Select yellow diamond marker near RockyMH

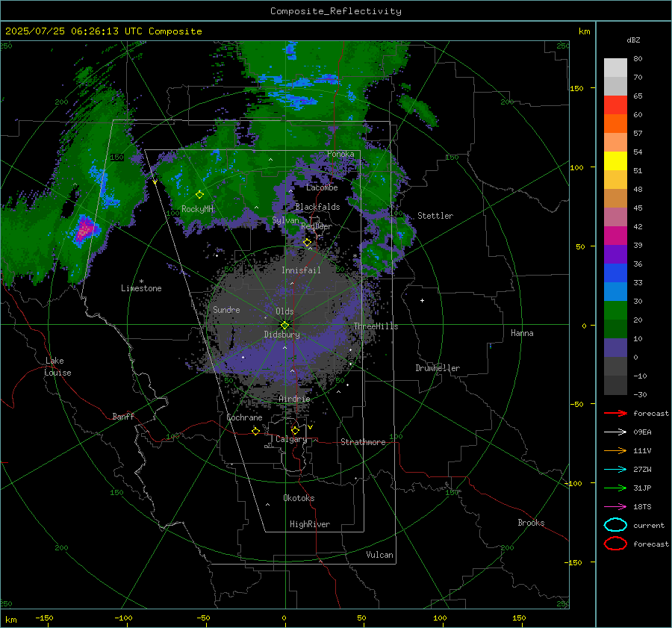(199, 195)
